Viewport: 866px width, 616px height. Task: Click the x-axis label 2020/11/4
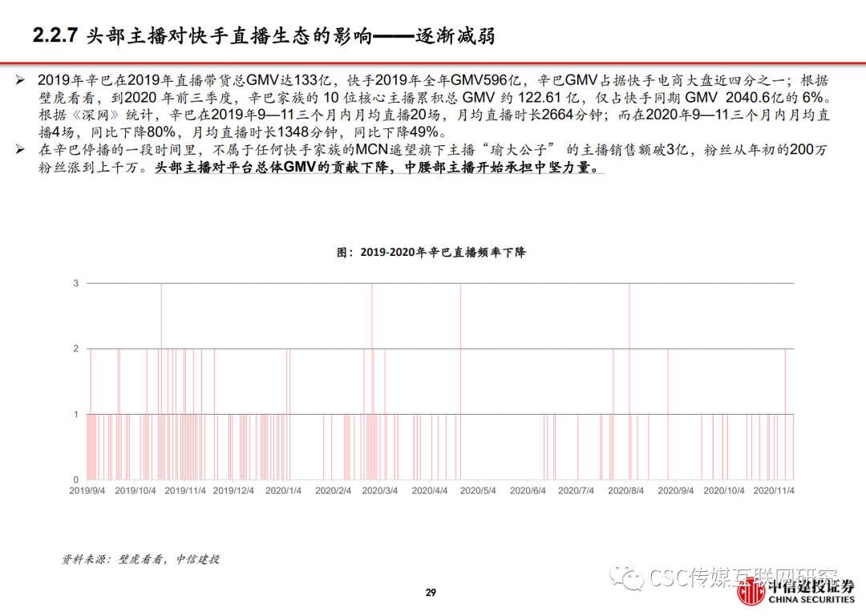pos(774,491)
